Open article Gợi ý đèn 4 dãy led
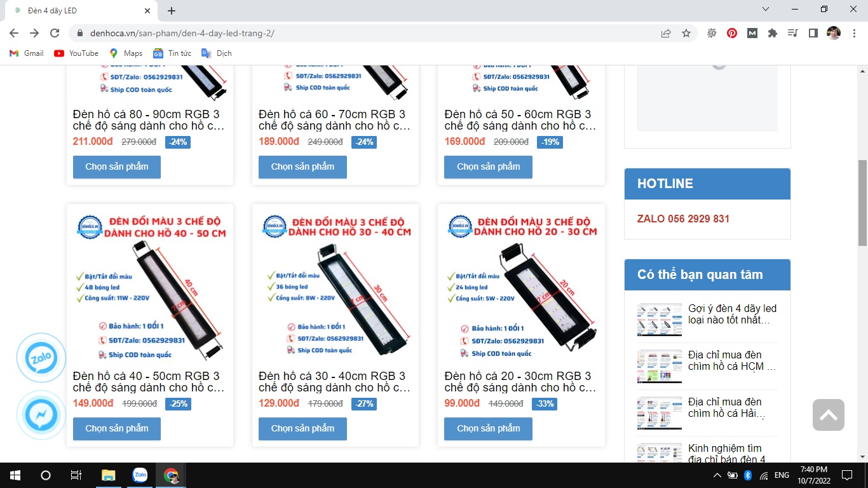Viewport: 868px width, 488px height. pos(732,314)
